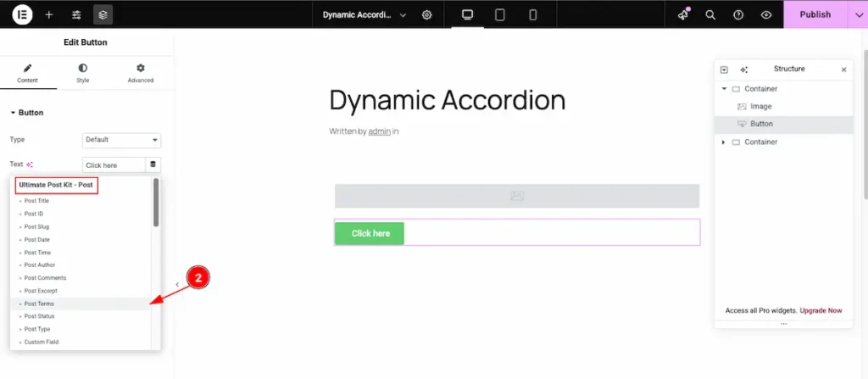
Task: Click the dynamic tags database icon
Action: [x=153, y=164]
